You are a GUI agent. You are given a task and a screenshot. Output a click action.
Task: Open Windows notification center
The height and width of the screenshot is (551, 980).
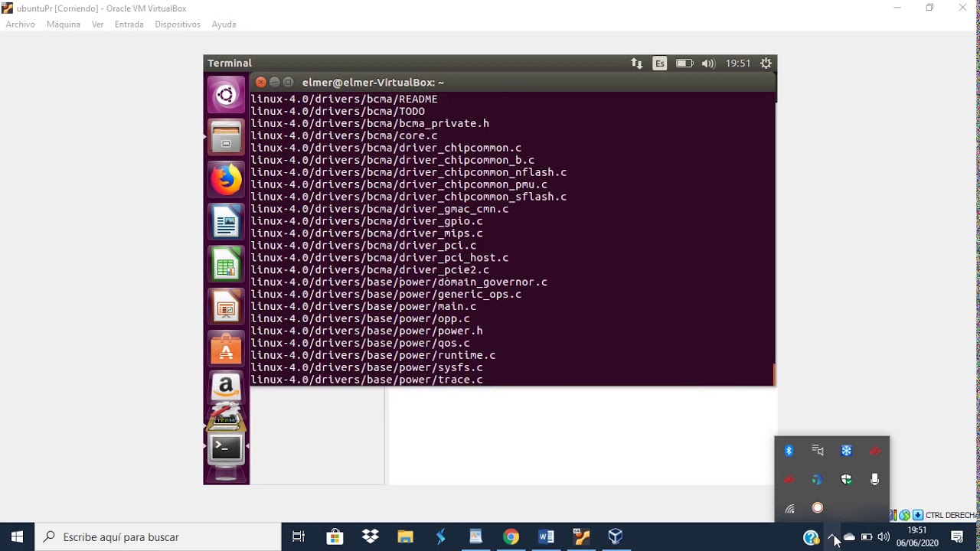(957, 537)
